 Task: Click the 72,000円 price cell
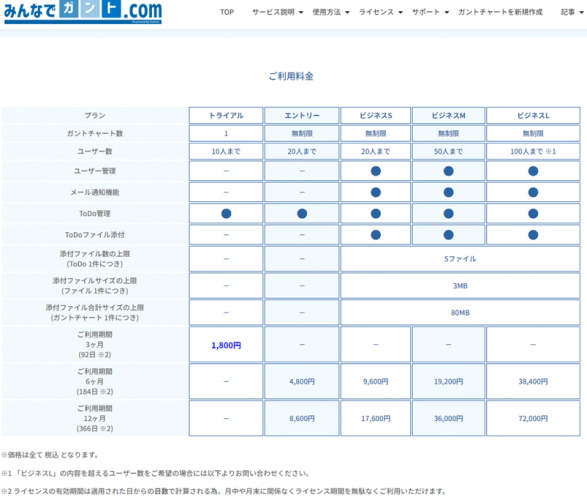(533, 418)
